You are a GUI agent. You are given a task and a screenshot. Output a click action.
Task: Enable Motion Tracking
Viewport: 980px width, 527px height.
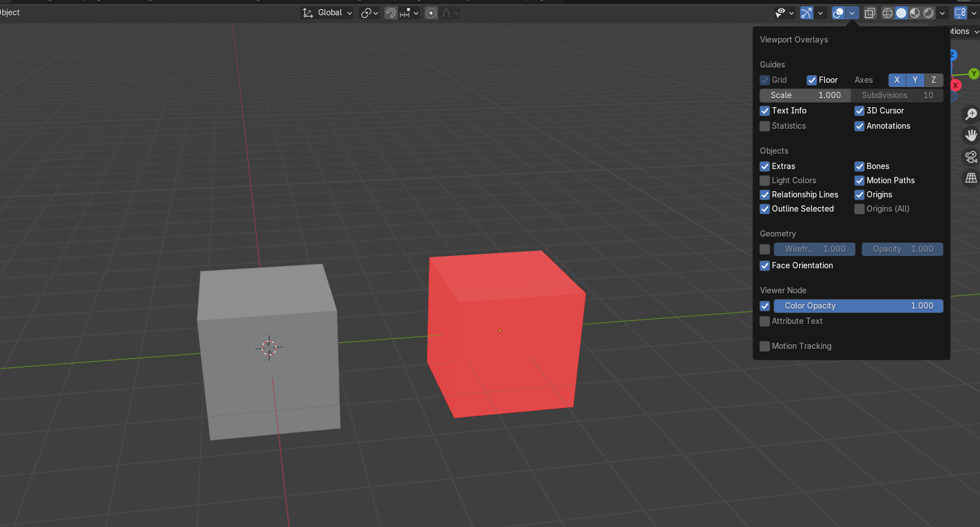764,346
